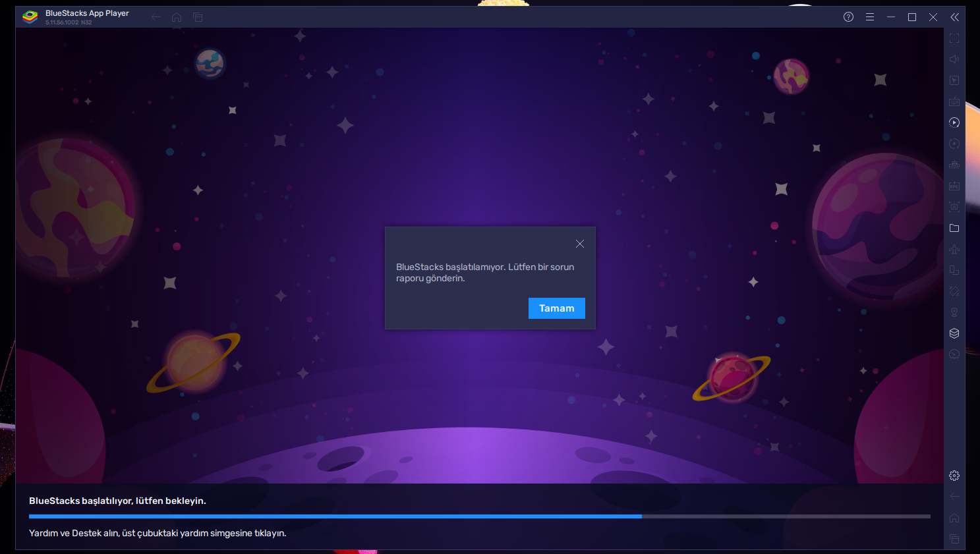This screenshot has height=554, width=980.
Task: Click the eco mode gauge icon in the sidebar
Action: tap(954, 354)
